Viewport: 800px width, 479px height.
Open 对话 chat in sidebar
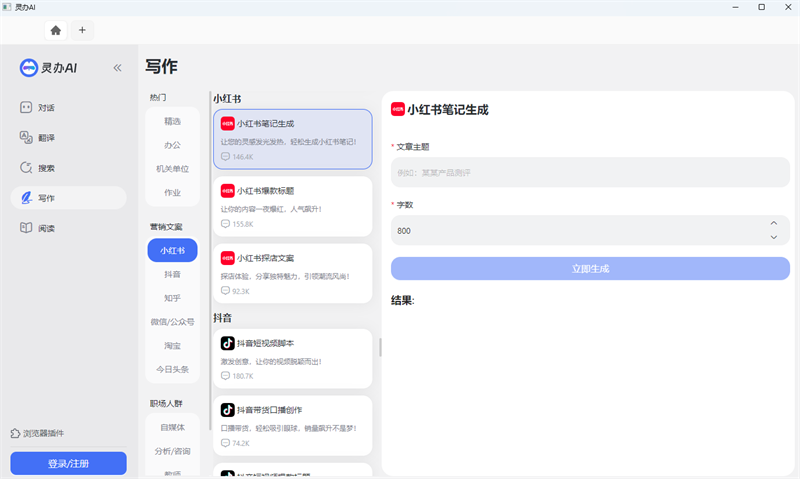click(x=68, y=108)
